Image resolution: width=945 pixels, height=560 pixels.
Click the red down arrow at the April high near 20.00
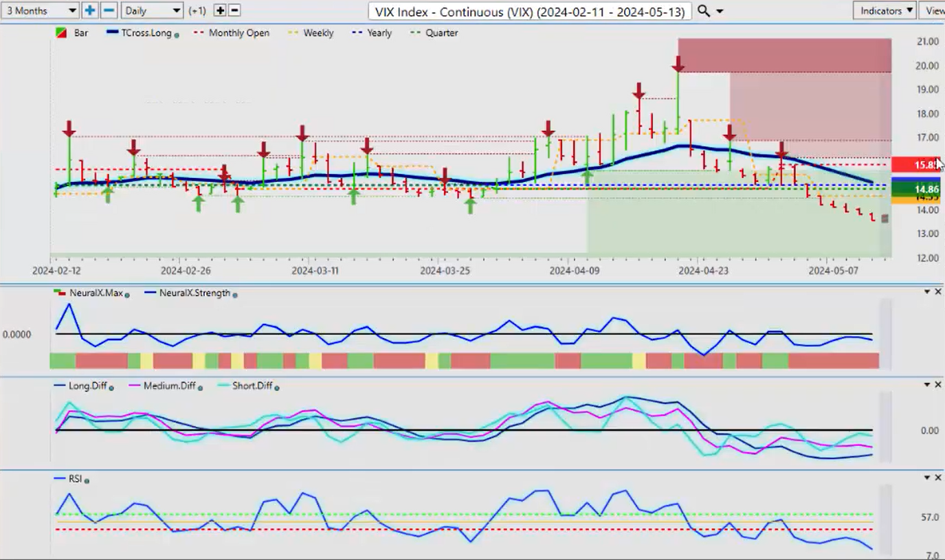[x=678, y=64]
